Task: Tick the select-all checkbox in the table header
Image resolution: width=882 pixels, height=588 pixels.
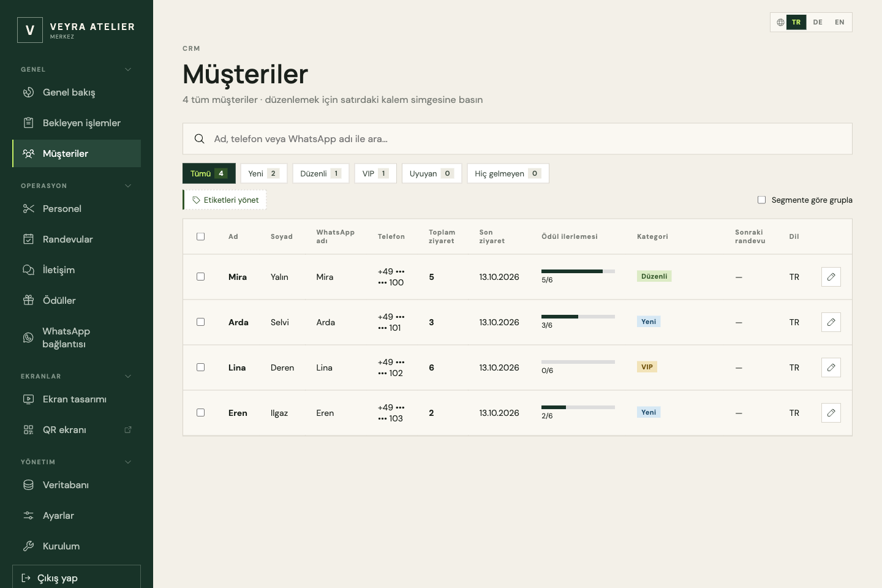Action: click(x=200, y=236)
